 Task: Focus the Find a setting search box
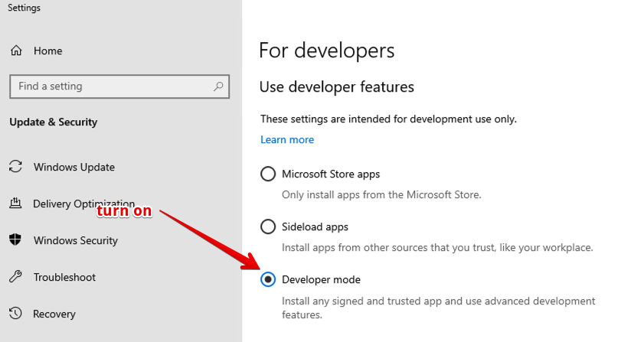point(119,86)
